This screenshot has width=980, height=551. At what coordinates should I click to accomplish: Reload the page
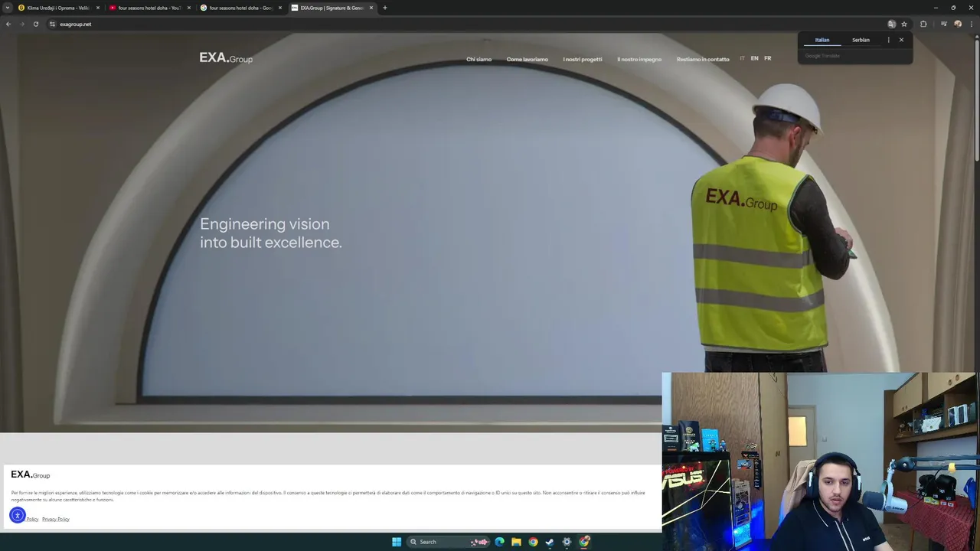[35, 24]
